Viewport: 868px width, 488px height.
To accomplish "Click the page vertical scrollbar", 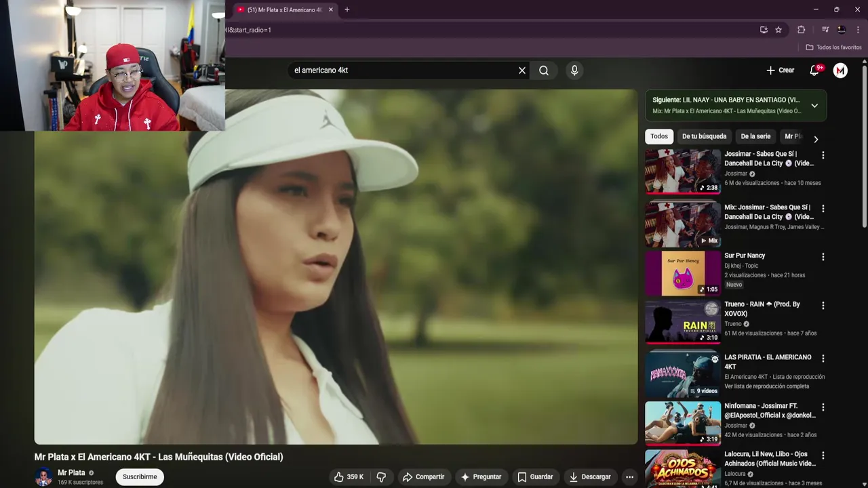I will pyautogui.click(x=864, y=146).
